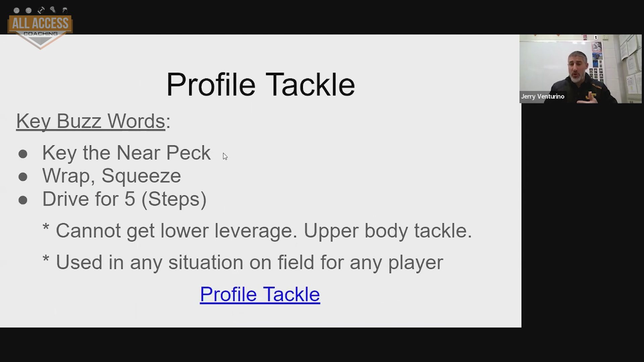Click the Used in any situation note

coord(243,262)
